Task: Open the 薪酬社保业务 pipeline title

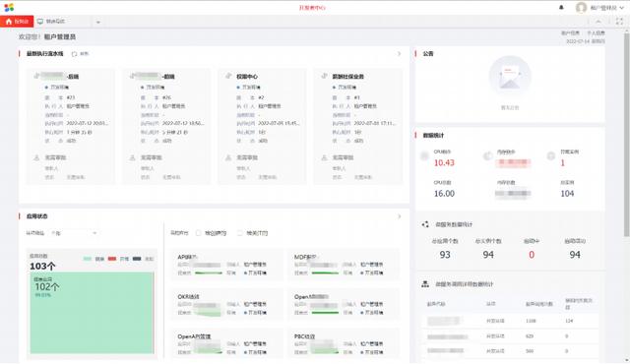Action: [347, 77]
